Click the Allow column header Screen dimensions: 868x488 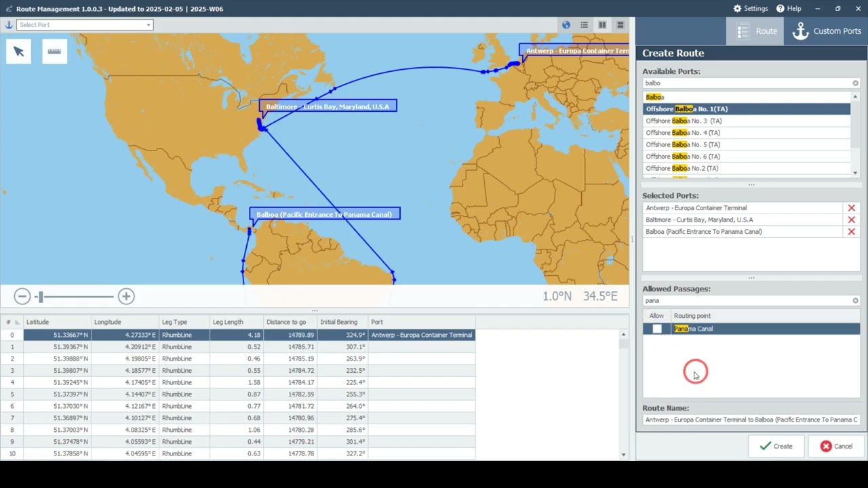tap(656, 316)
